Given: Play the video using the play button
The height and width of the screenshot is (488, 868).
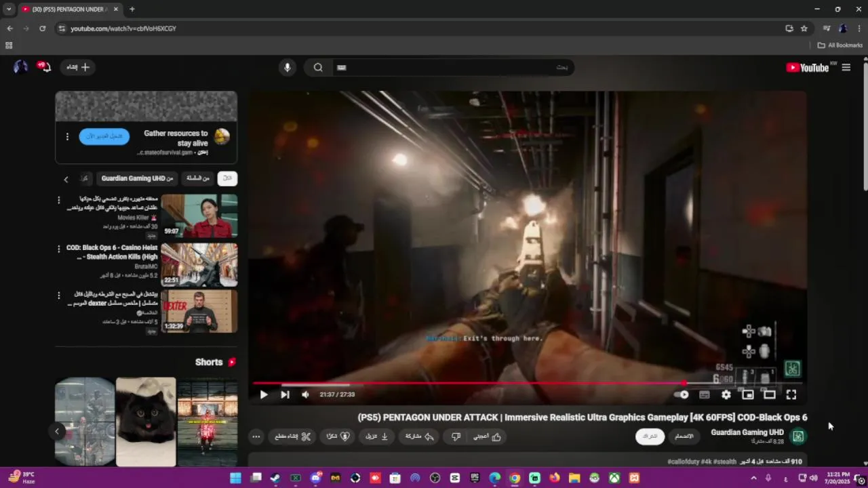Looking at the screenshot, I should (264, 394).
